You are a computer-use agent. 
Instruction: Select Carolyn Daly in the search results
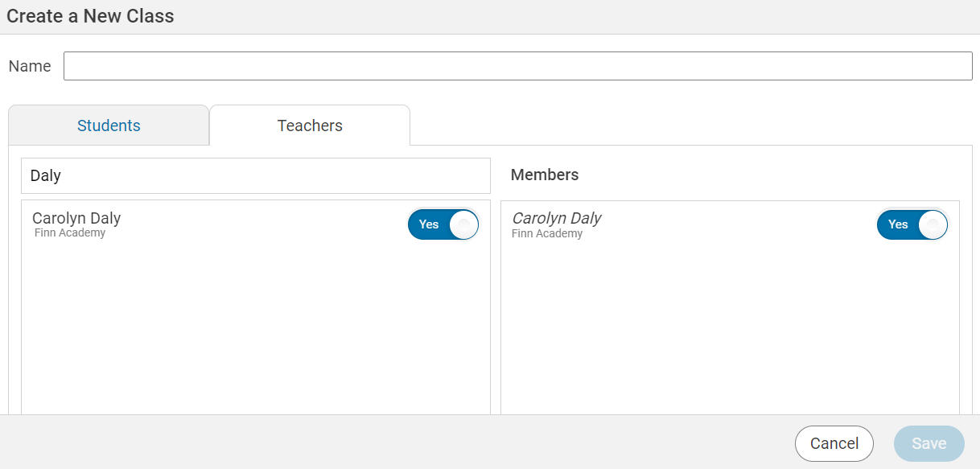(76, 217)
